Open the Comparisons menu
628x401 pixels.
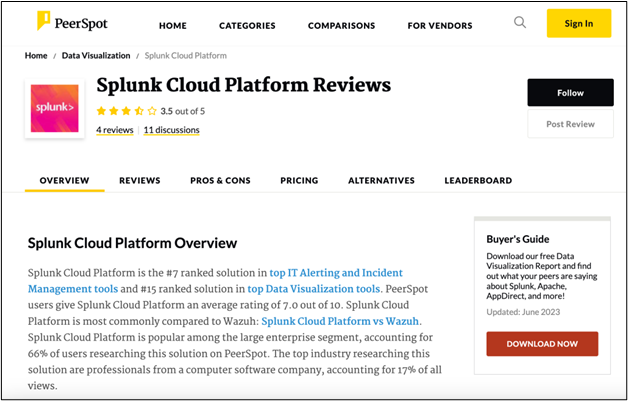point(341,26)
